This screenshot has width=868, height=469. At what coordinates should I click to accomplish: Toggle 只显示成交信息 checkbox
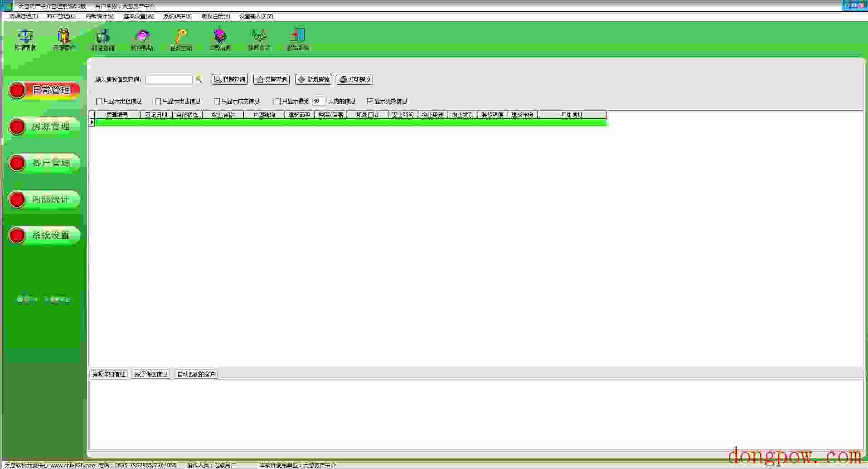217,102
